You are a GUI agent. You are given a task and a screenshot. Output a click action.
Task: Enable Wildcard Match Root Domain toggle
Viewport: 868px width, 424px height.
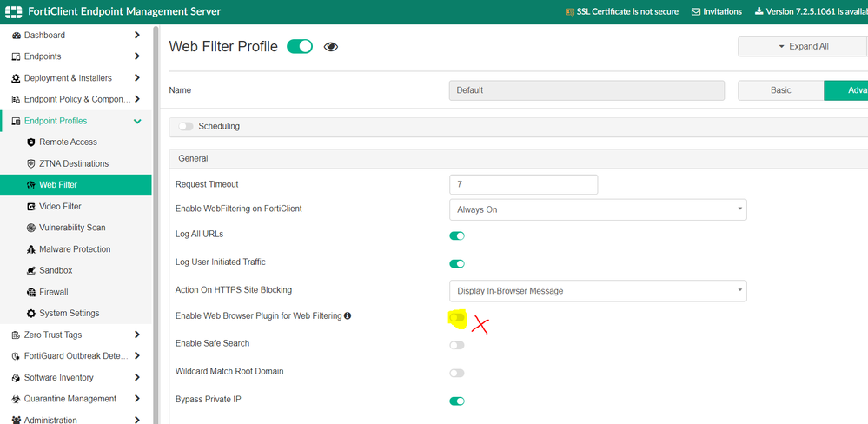click(x=457, y=373)
